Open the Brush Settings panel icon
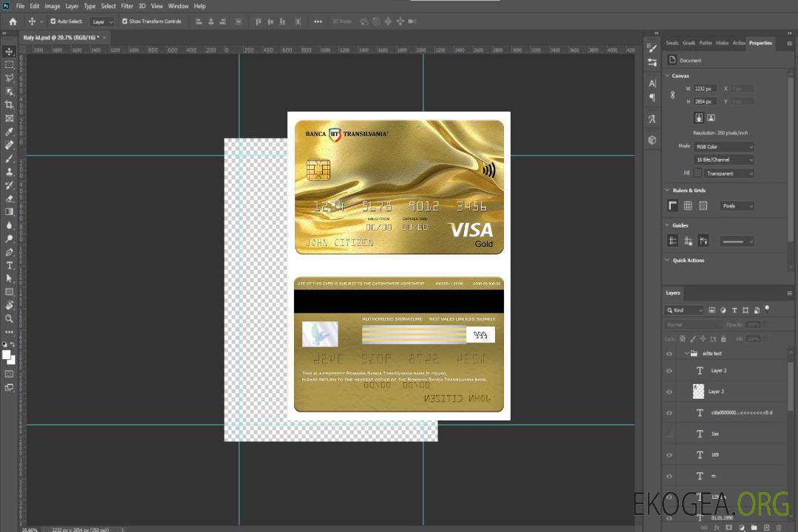This screenshot has width=798, height=532. (652, 48)
